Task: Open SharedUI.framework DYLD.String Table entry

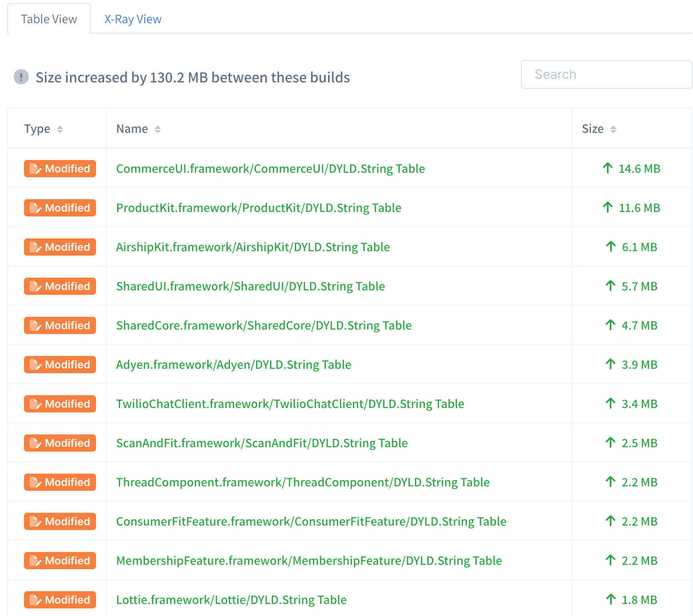Action: [250, 286]
